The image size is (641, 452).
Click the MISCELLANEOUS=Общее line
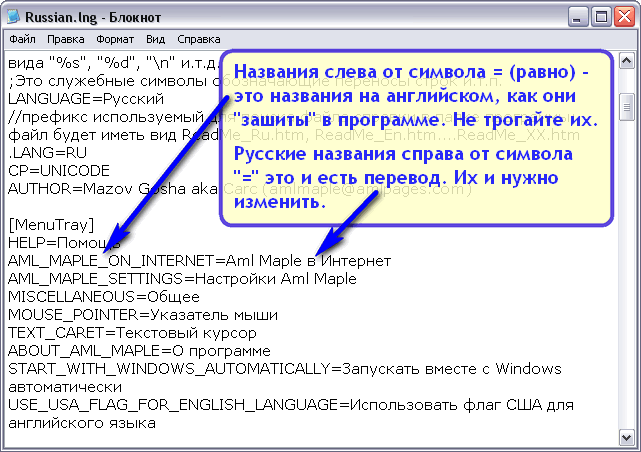pyautogui.click(x=104, y=297)
